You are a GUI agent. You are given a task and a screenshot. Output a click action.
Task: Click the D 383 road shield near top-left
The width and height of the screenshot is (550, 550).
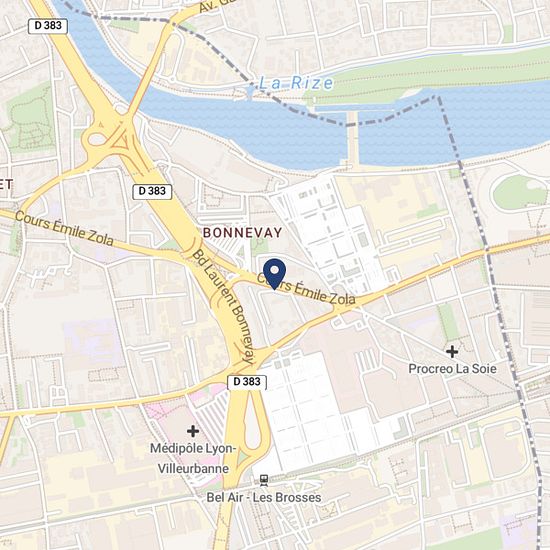point(48,26)
